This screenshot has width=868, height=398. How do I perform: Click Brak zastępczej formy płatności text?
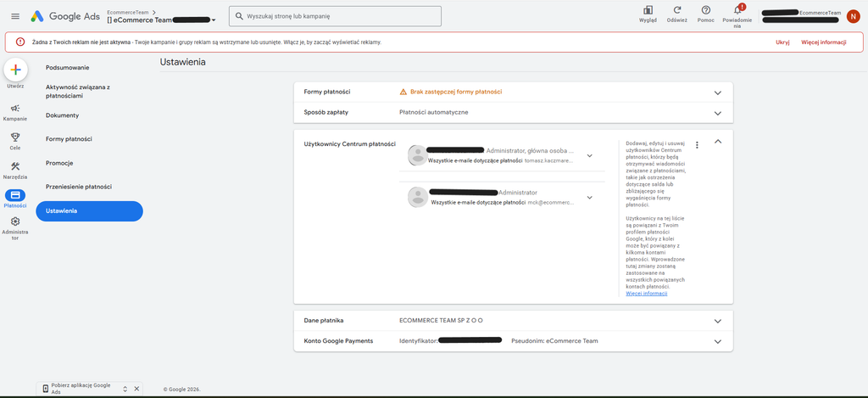[x=456, y=92]
